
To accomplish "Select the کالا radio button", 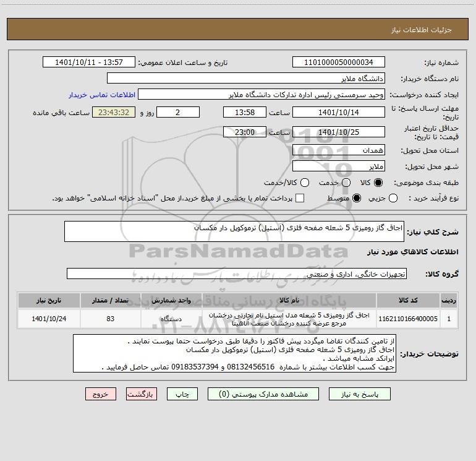I will pos(378,183).
